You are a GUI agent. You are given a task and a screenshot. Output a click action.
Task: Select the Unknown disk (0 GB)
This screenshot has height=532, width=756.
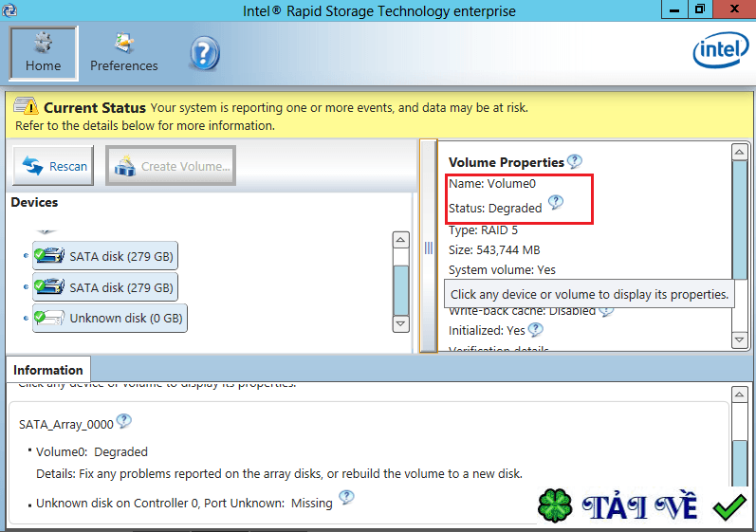pos(110,318)
